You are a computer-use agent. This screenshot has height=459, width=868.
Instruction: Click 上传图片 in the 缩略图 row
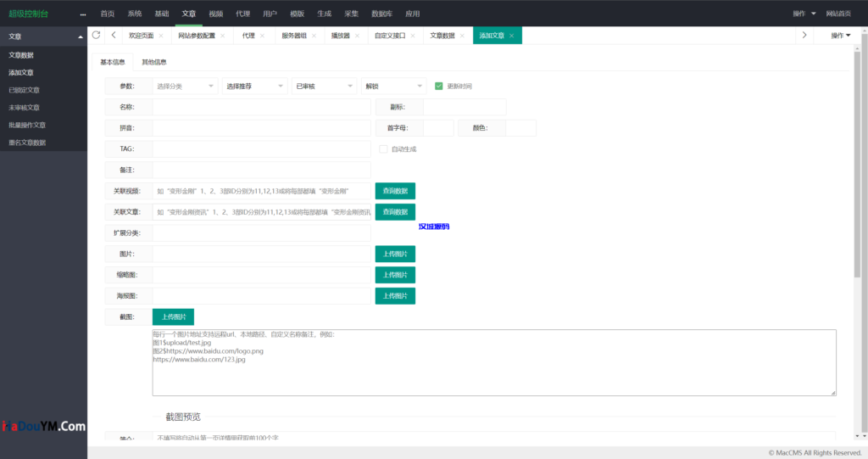395,275
